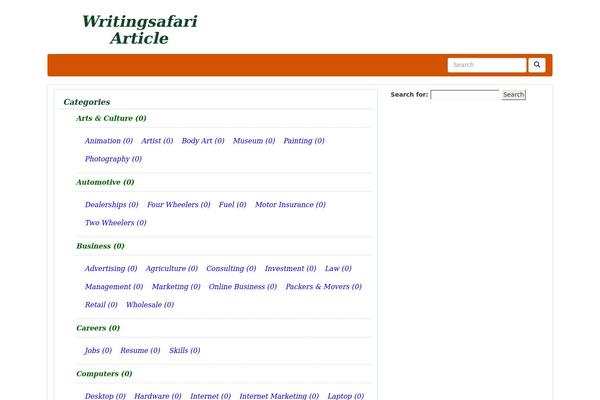
Task: Open the Investment (0) link
Action: [290, 269]
